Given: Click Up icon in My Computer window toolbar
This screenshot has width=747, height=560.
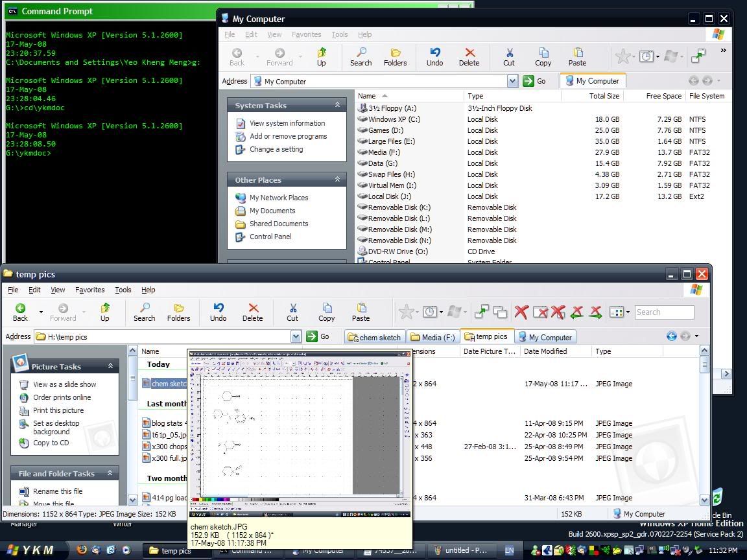Looking at the screenshot, I should coord(322,52).
